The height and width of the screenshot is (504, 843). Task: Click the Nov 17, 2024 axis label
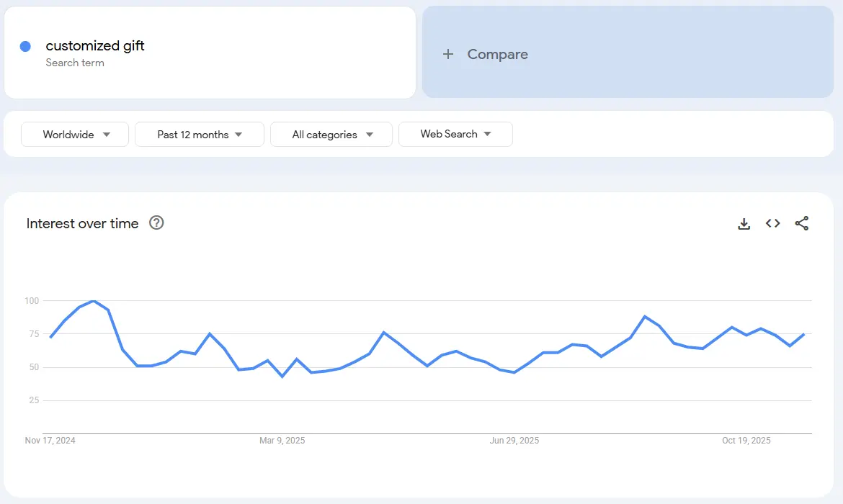(50, 440)
